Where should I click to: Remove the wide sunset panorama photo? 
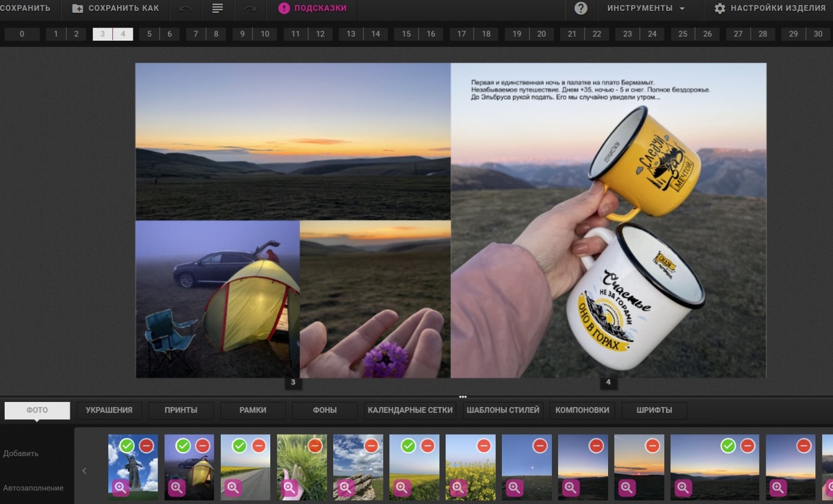748,446
